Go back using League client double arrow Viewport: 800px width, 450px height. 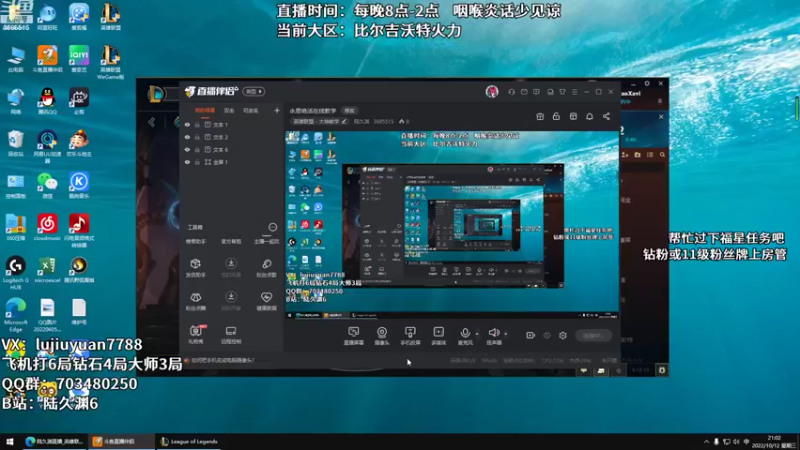click(152, 122)
